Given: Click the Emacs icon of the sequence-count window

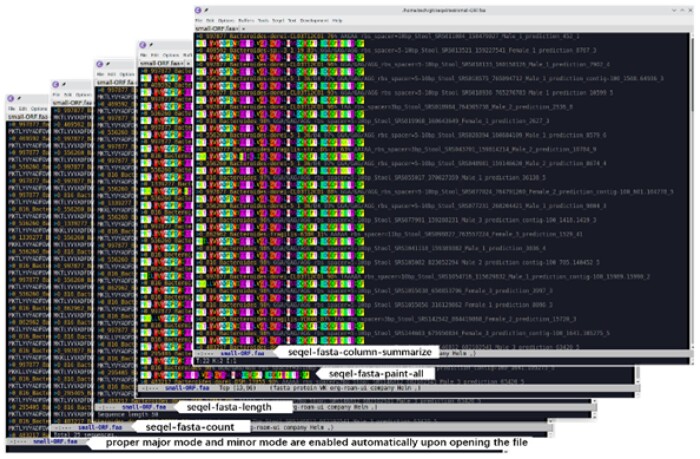Looking at the screenshot, I should (55, 84).
